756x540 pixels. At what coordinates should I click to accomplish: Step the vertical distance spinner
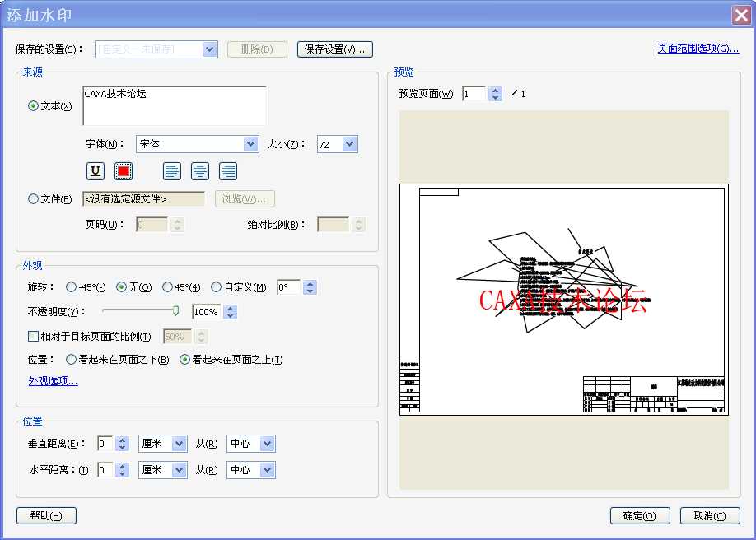(123, 444)
